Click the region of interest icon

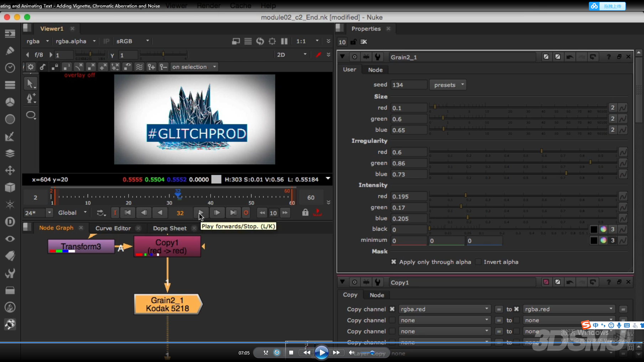coord(272,41)
